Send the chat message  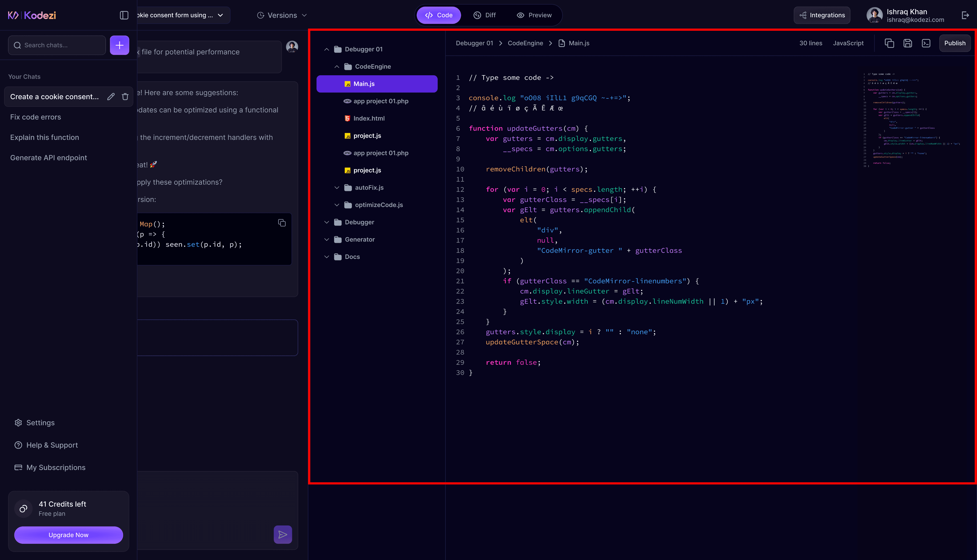[283, 535]
